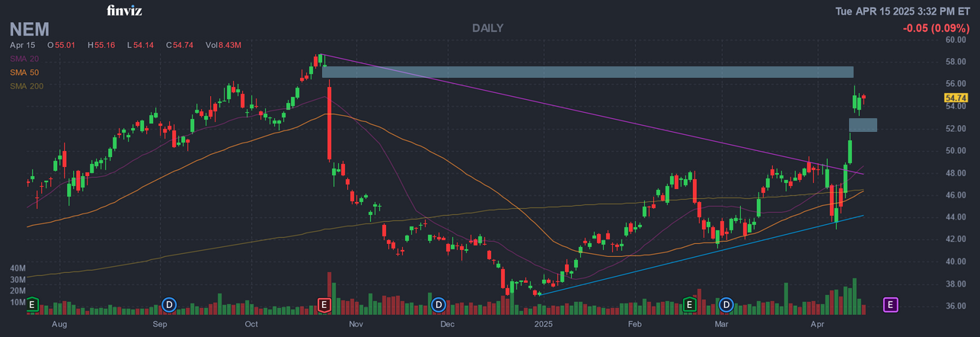
Task: Click the 38.00 price axis label
Action: (956, 284)
